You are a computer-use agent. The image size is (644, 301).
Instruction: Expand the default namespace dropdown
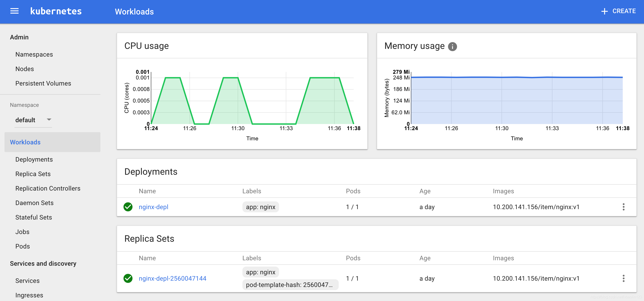pos(49,119)
